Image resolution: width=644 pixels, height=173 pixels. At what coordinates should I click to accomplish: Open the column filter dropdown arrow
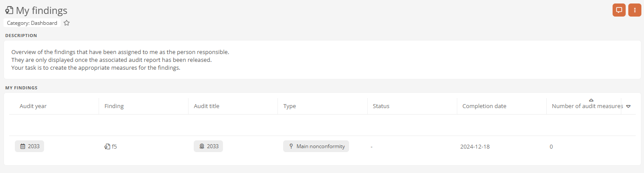tap(628, 106)
